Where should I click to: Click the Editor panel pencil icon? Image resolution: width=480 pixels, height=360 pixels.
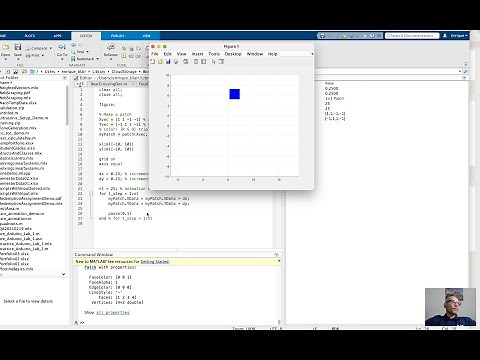pyautogui.click(x=76, y=78)
